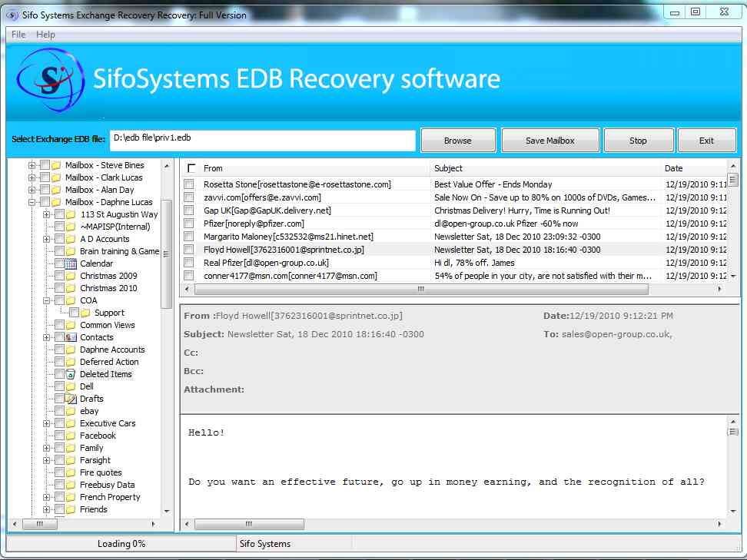Click the Save Mailbox button
This screenshot has height=560, width=747.
550,141
